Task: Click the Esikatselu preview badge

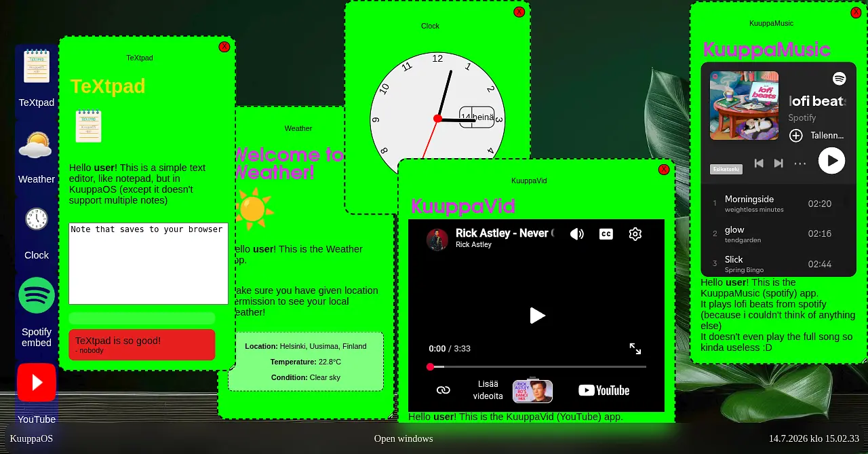Action: 726,169
